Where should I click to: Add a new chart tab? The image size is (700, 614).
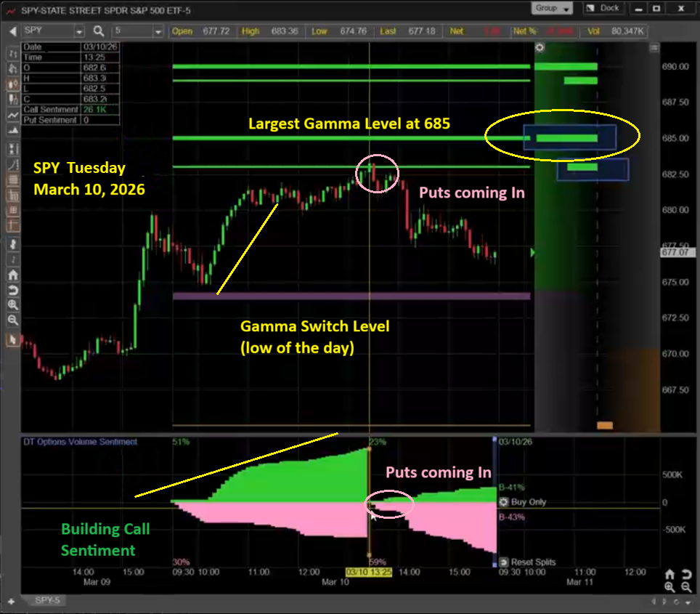tap(11, 602)
